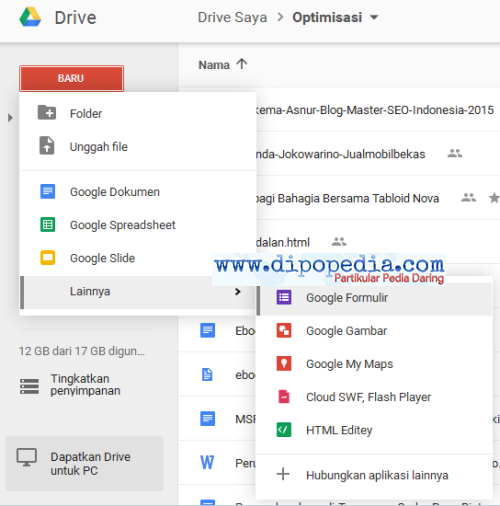Image resolution: width=500 pixels, height=506 pixels.
Task: Expand the Optimisasi folder dropdown arrow
Action: pyautogui.click(x=374, y=17)
